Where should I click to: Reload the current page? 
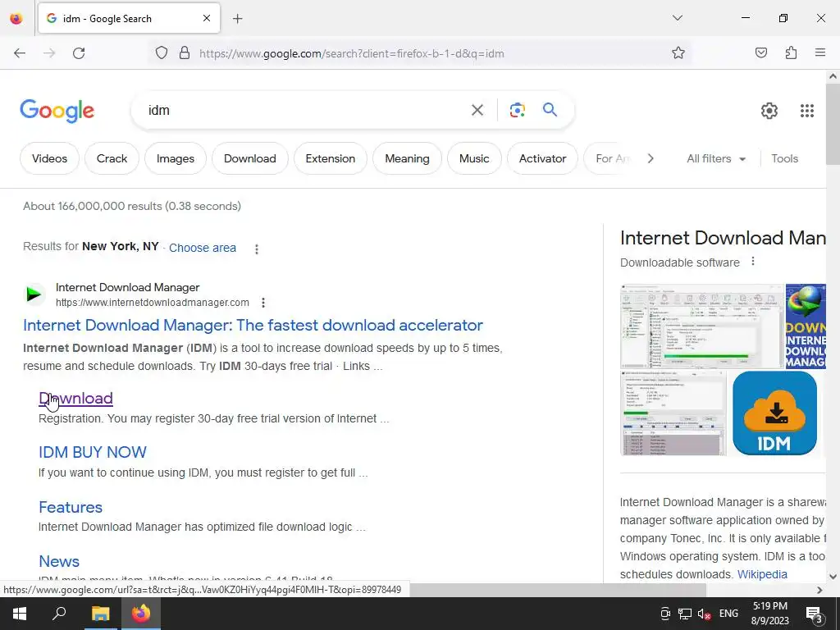[x=79, y=53]
